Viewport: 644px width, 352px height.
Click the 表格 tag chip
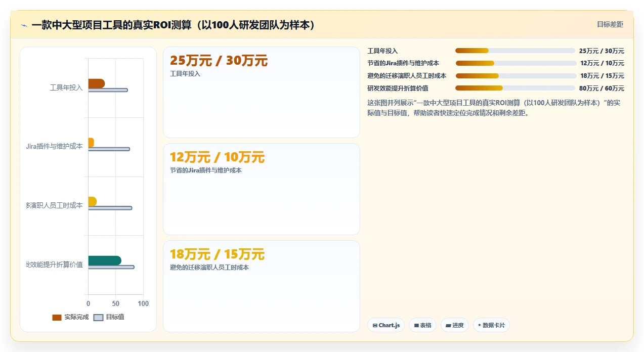coord(422,325)
